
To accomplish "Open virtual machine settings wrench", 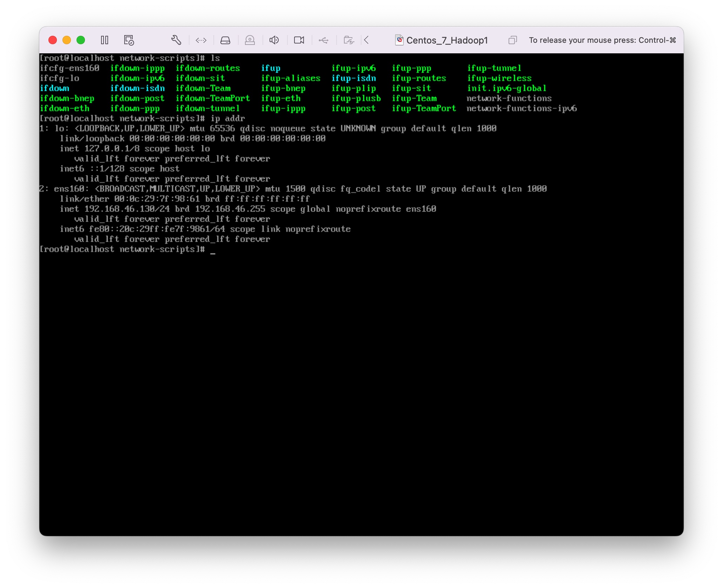I will point(176,40).
